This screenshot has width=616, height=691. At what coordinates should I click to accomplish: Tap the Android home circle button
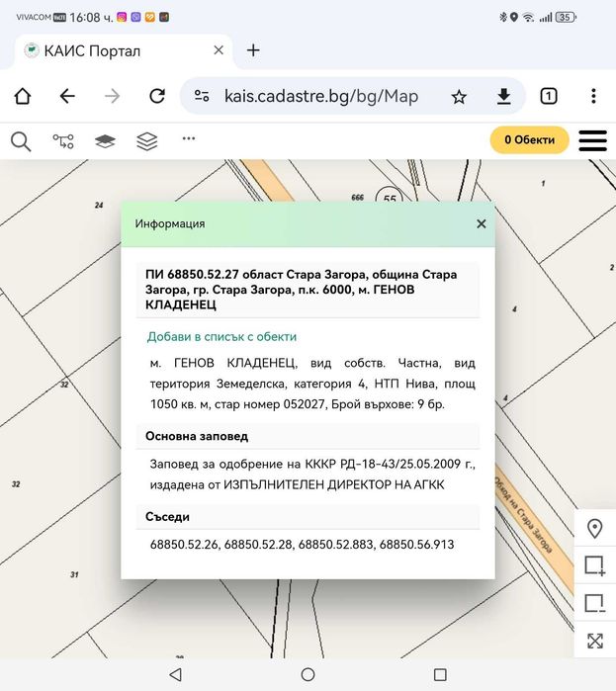click(308, 674)
